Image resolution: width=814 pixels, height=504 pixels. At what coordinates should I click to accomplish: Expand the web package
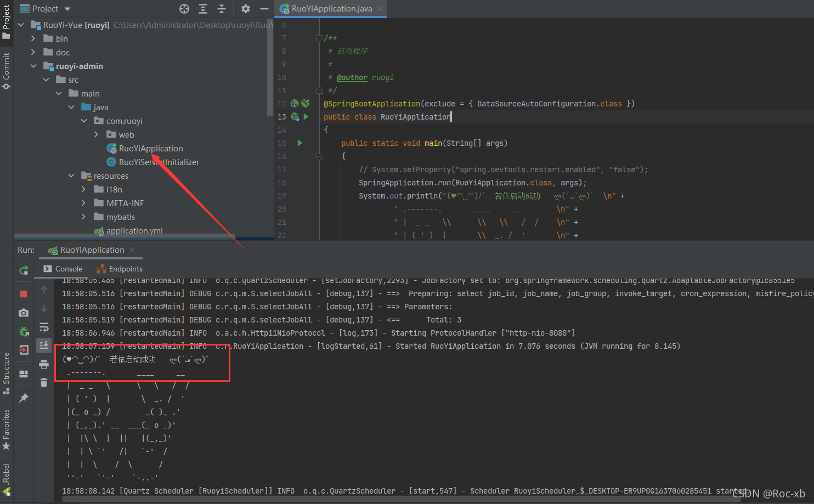point(97,134)
